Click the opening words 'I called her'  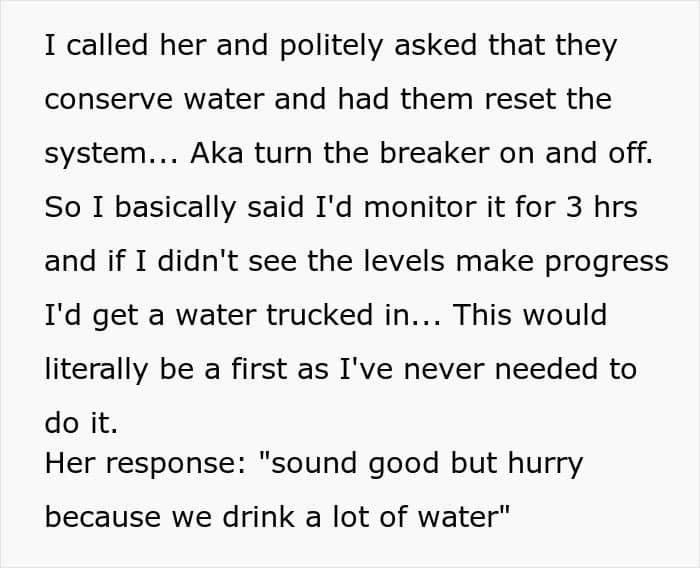coord(96,45)
